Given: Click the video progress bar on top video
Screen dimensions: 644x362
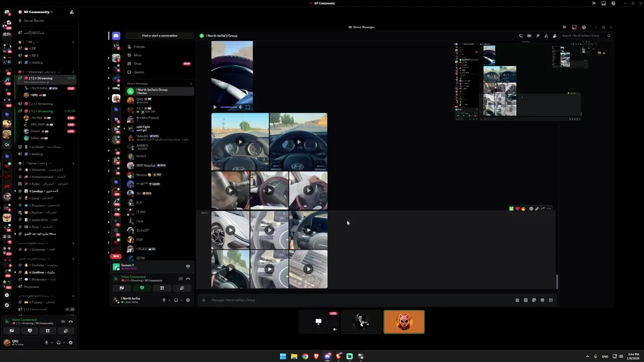Looking at the screenshot, I should pos(228,107).
